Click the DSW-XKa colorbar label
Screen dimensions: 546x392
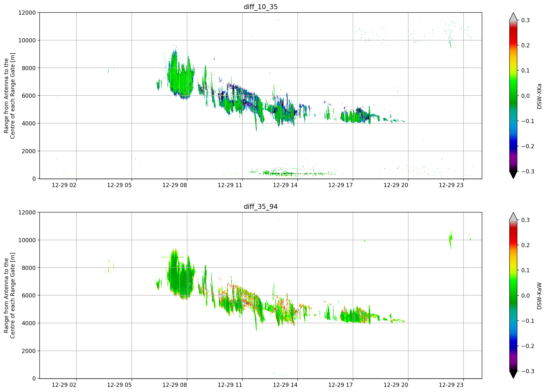pyautogui.click(x=539, y=96)
